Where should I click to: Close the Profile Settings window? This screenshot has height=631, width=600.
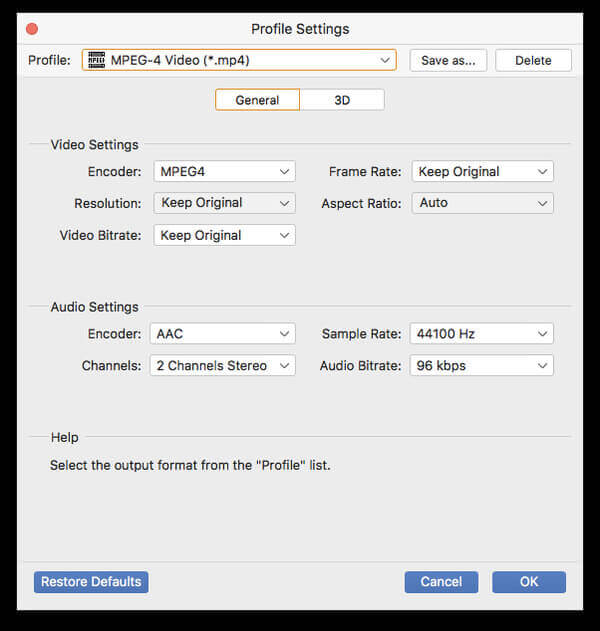32,29
